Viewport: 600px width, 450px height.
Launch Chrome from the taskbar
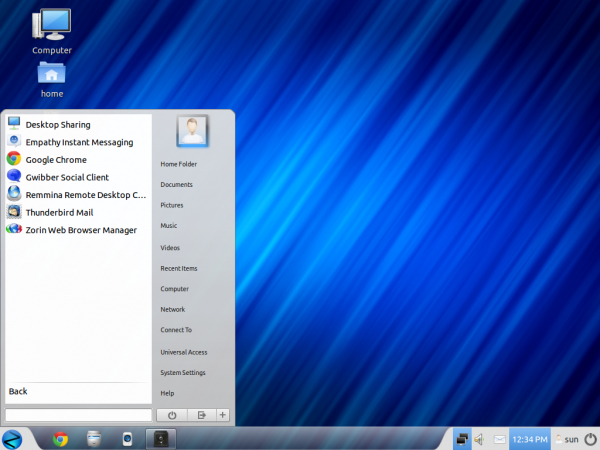click(60, 439)
